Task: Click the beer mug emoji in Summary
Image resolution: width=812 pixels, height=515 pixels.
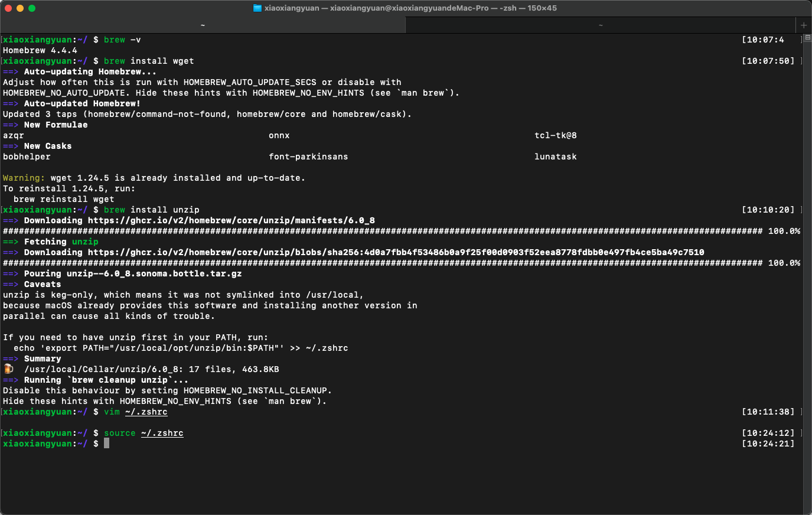Action: pyautogui.click(x=8, y=369)
